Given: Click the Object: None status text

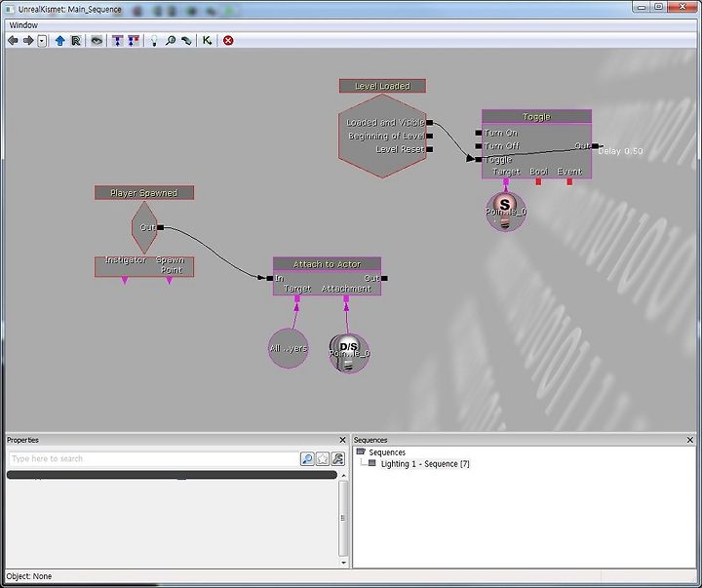Looking at the screenshot, I should click(x=29, y=576).
